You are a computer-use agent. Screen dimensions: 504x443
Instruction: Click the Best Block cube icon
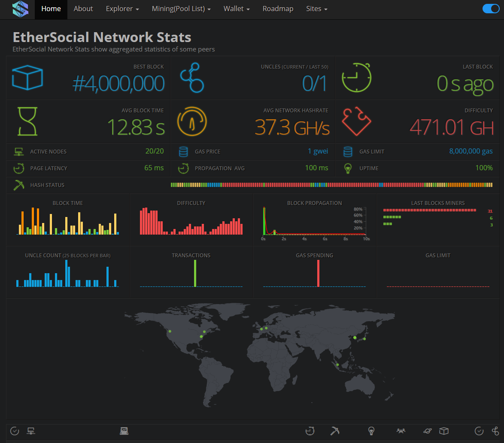click(27, 78)
